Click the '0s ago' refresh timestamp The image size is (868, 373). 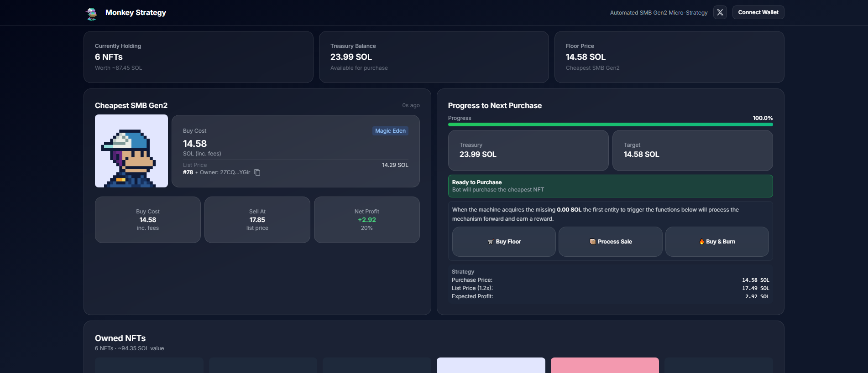(x=411, y=105)
